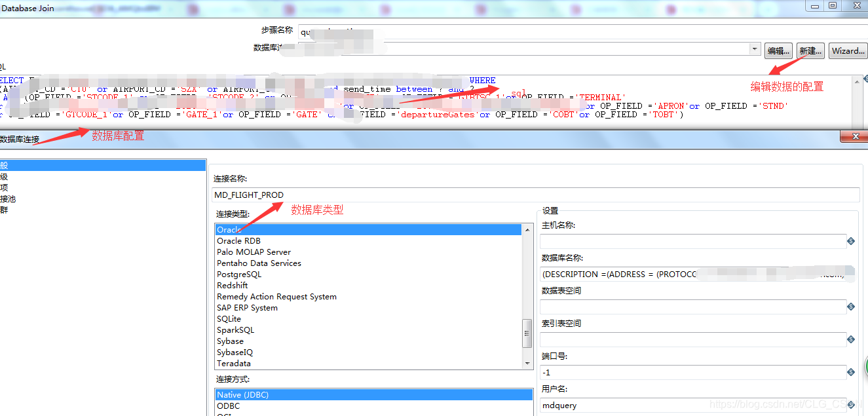This screenshot has height=416, width=868.
Task: Select SybaseIQ connection type
Action: [368, 352]
